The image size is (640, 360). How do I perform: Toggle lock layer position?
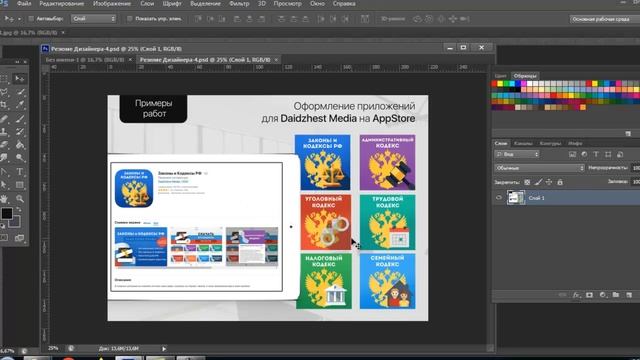click(x=549, y=182)
